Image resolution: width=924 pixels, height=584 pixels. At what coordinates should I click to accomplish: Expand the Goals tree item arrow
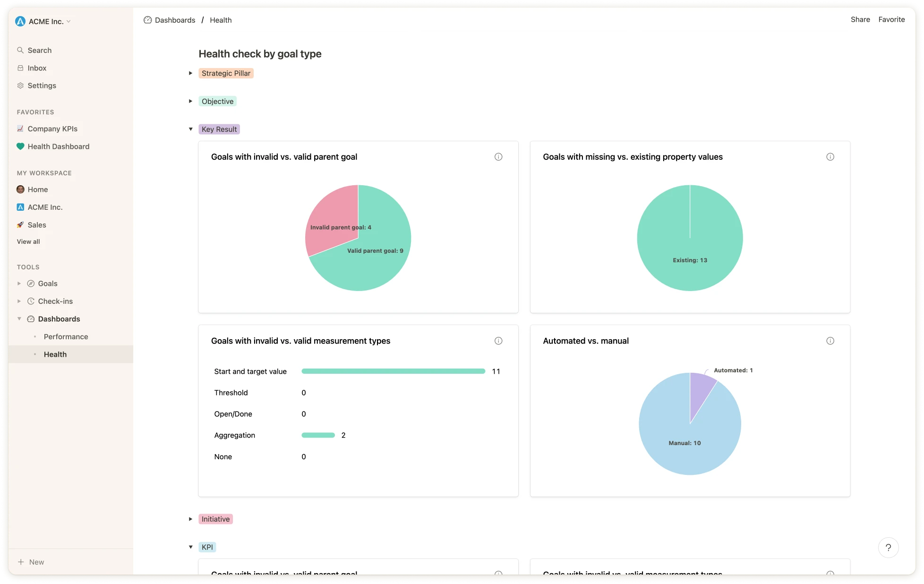[x=19, y=283]
